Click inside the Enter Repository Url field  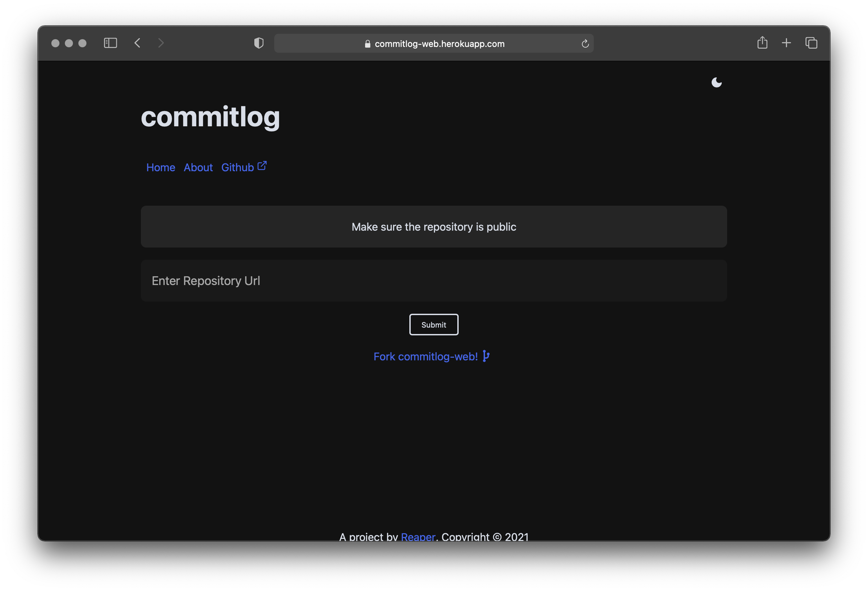[x=433, y=281]
